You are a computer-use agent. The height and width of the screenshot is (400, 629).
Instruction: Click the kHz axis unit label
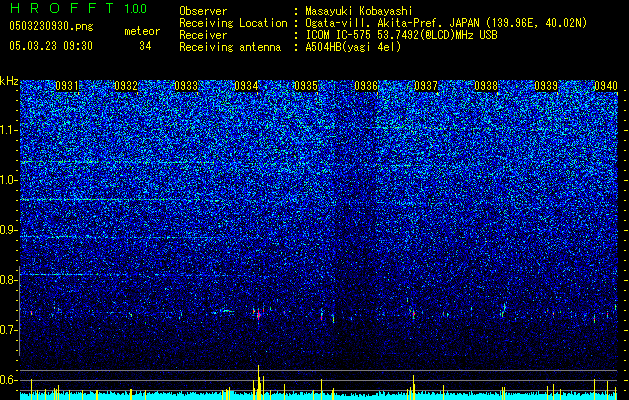9,81
